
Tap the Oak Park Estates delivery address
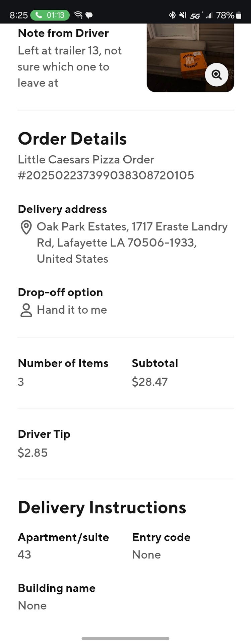132,243
